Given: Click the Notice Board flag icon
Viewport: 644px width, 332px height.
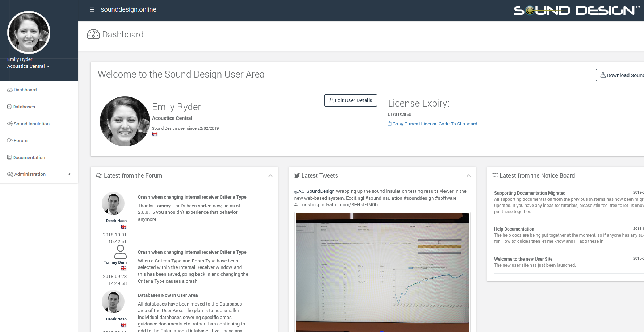Looking at the screenshot, I should [495, 175].
